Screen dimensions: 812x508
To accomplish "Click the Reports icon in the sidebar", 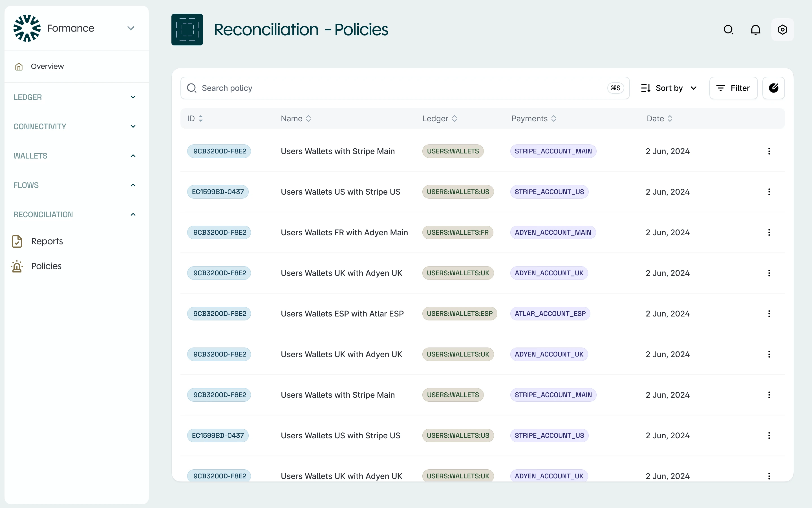I will (x=17, y=241).
